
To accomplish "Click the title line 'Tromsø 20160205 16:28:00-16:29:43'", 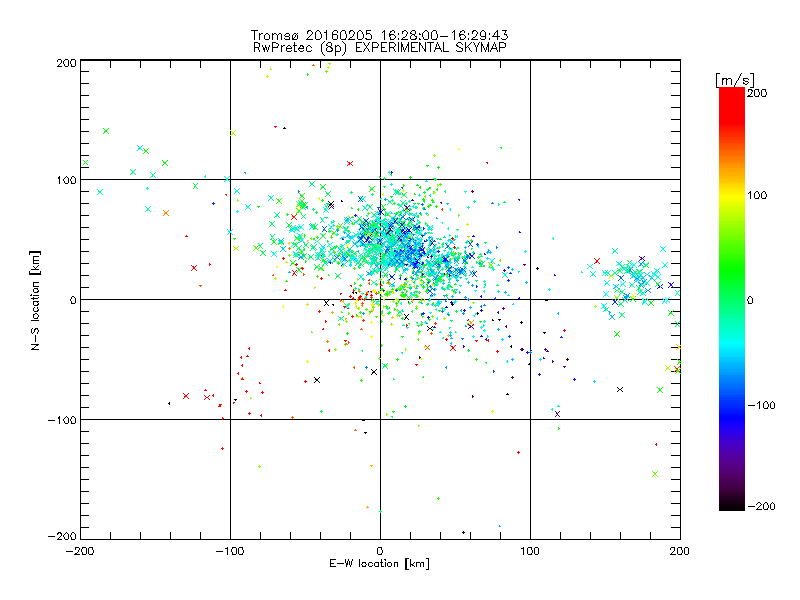I will pos(379,35).
